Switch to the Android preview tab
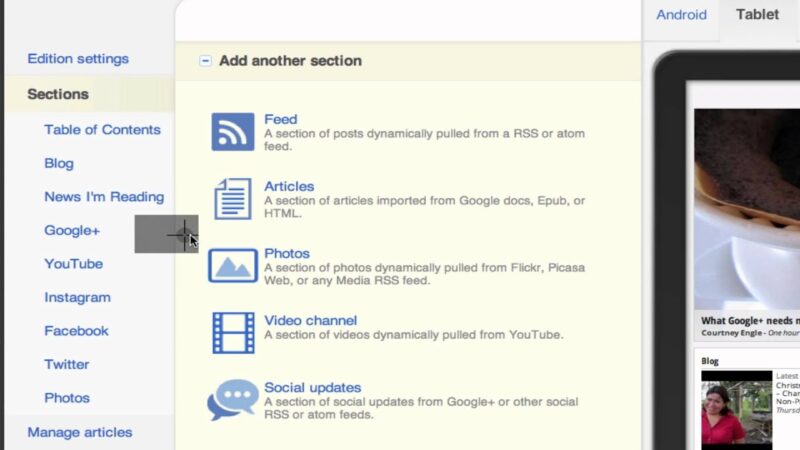Image resolution: width=800 pixels, height=450 pixels. (681, 15)
